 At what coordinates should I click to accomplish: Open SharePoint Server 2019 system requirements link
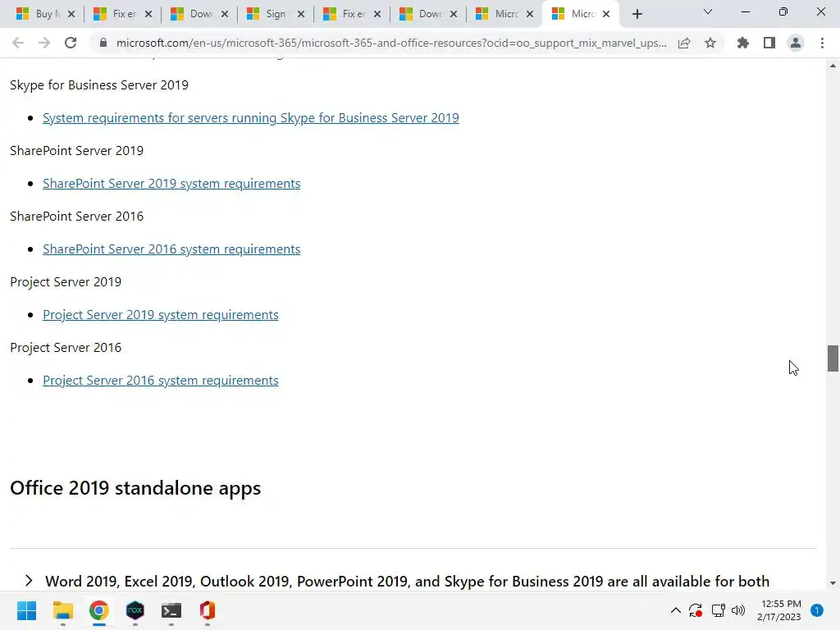(x=171, y=184)
